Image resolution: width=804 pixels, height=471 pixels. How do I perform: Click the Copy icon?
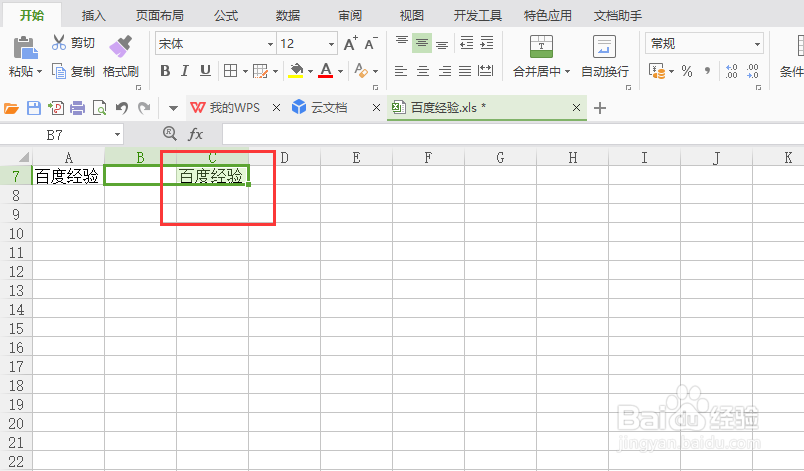(59, 71)
